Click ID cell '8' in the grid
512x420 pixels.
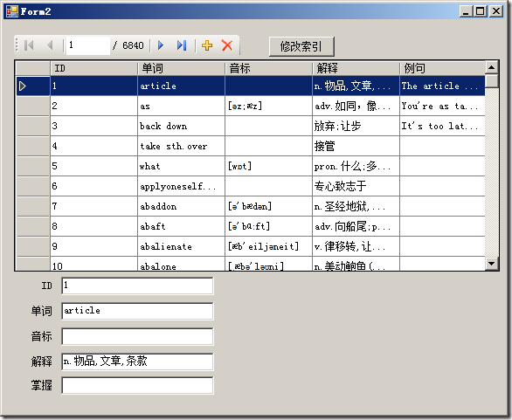coord(94,226)
